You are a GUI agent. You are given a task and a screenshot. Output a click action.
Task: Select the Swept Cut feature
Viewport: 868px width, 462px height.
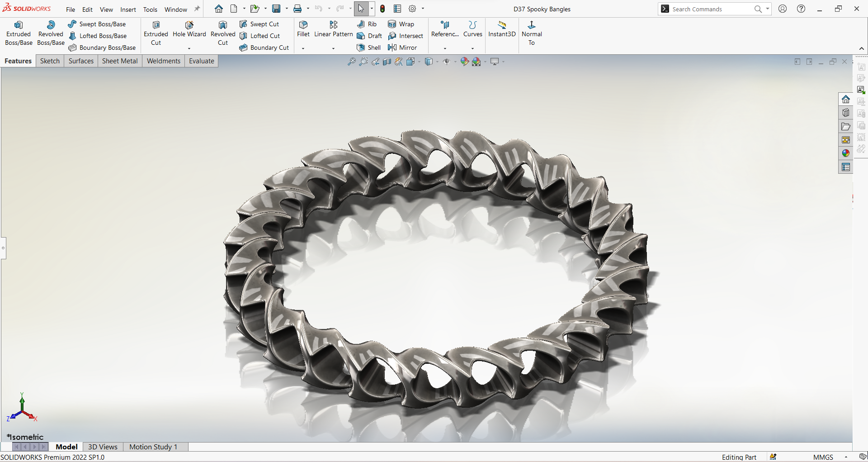tap(259, 24)
